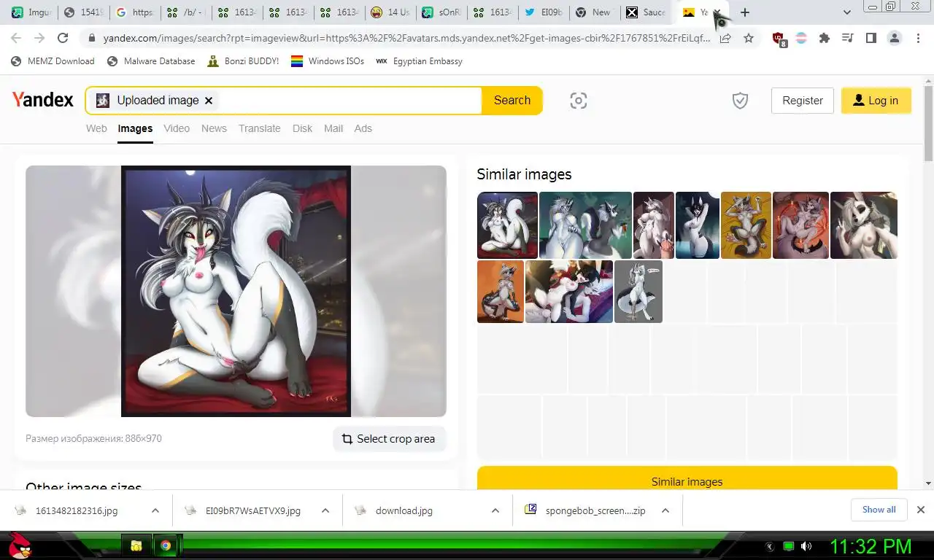Image resolution: width=934 pixels, height=560 pixels.
Task: Click Select crop area button
Action: pos(389,439)
